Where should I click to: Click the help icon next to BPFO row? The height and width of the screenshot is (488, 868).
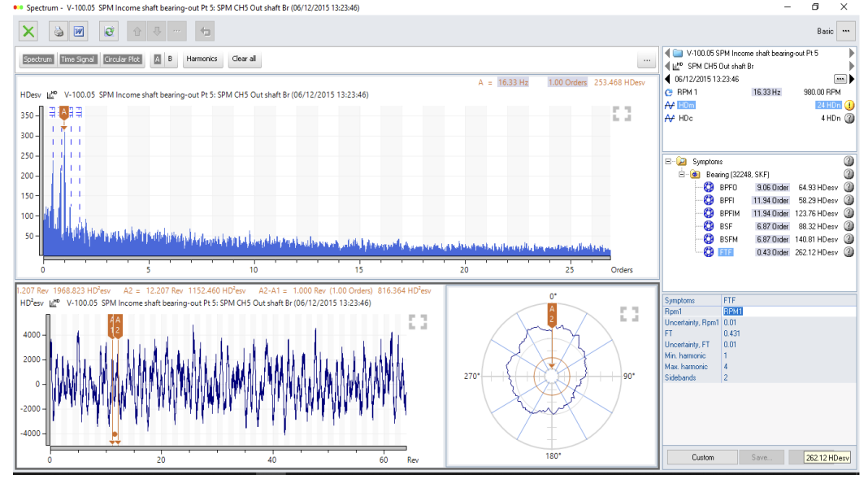click(848, 187)
